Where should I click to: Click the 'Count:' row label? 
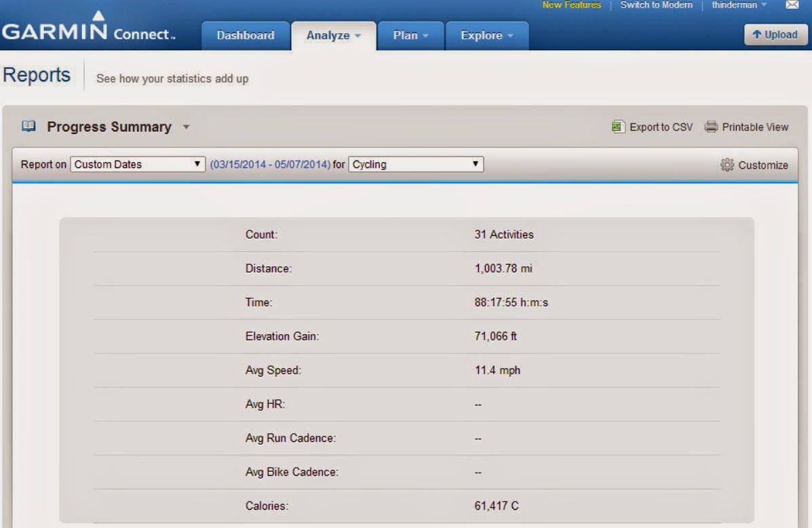coord(262,235)
